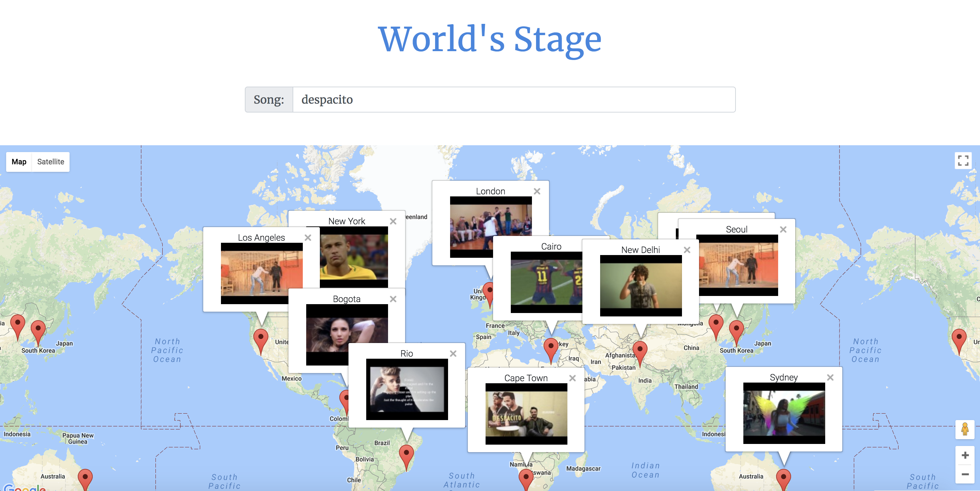980x491 pixels.
Task: Open the World's Stage title
Action: tap(490, 39)
